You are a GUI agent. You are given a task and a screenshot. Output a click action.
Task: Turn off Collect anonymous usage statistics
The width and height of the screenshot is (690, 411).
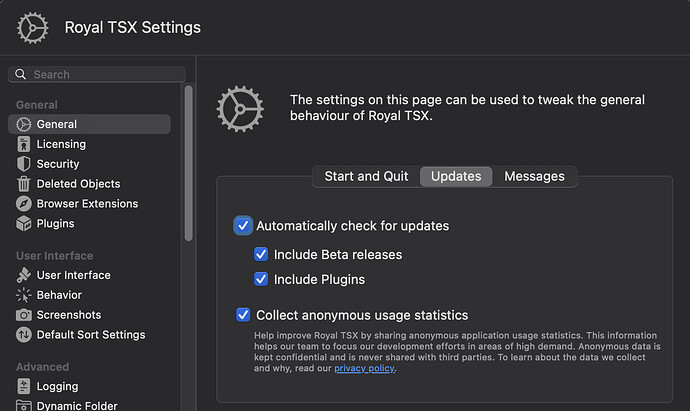[x=243, y=315]
